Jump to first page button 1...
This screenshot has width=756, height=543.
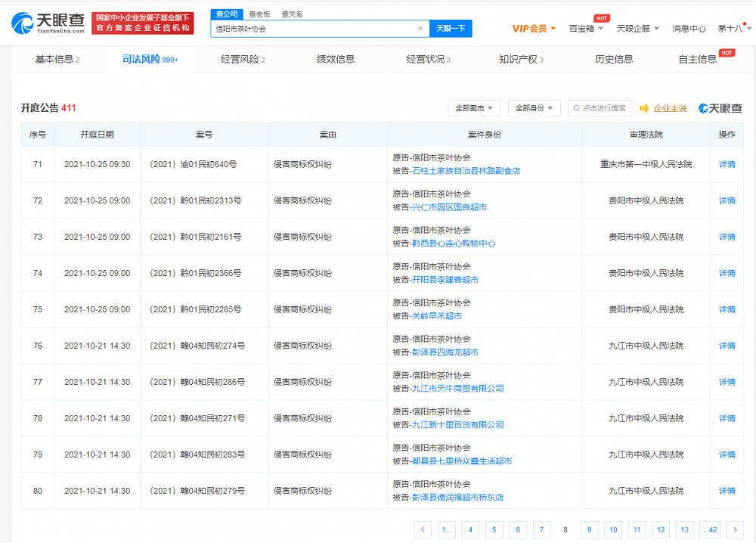click(x=447, y=529)
